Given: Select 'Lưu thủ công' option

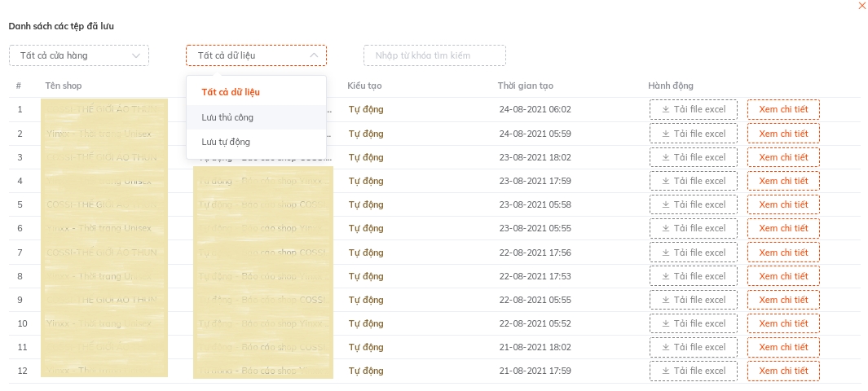Looking at the screenshot, I should [227, 117].
